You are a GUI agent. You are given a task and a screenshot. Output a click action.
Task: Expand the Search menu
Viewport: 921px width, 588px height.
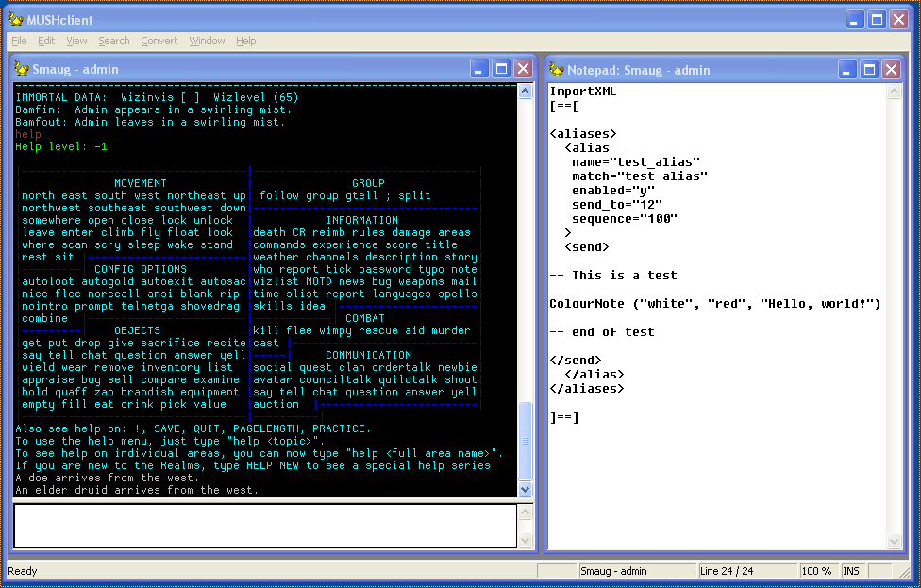point(114,41)
